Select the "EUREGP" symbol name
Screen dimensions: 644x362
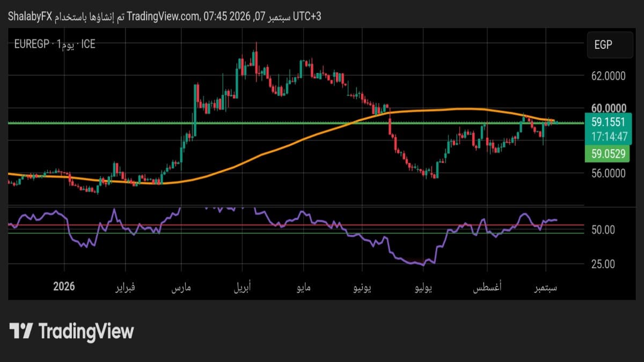31,44
